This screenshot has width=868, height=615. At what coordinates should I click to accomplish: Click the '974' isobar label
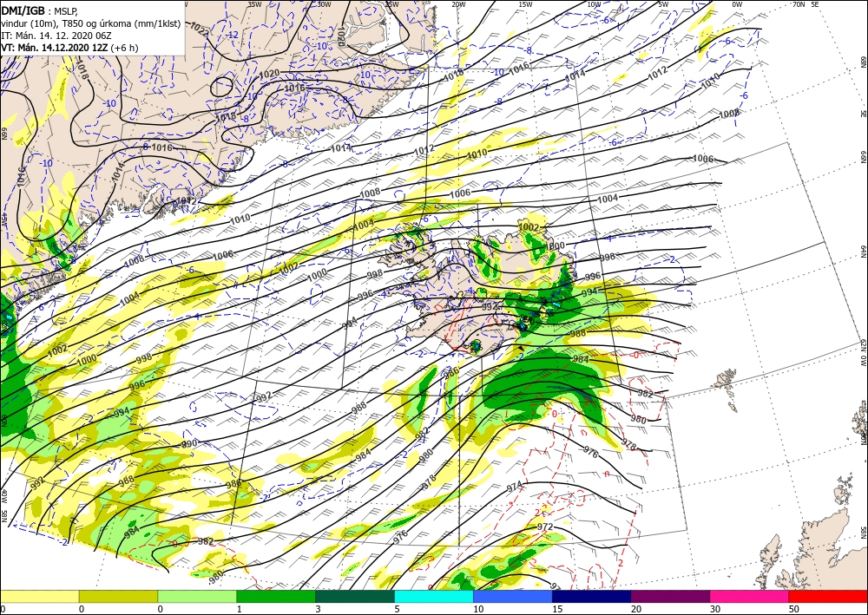514,487
